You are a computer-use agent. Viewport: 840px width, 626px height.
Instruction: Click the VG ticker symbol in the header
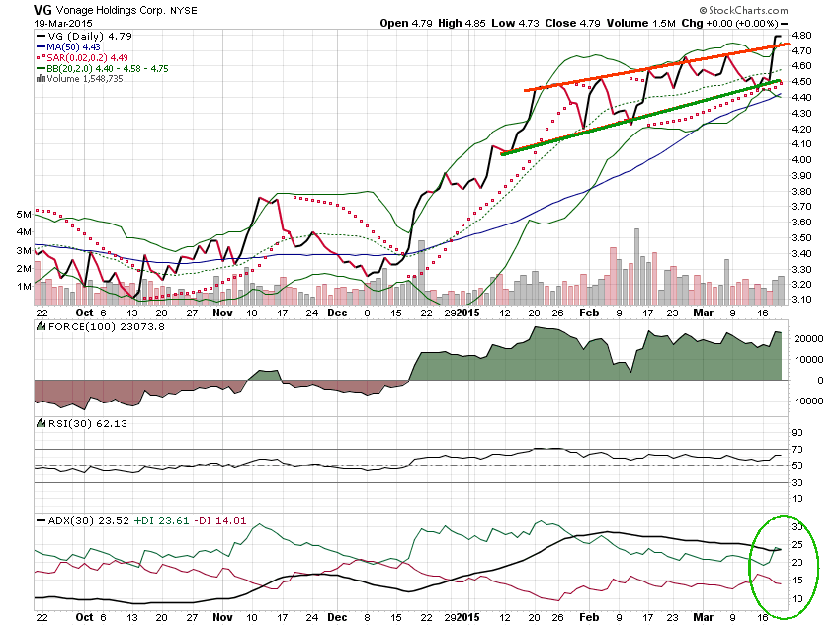point(42,10)
